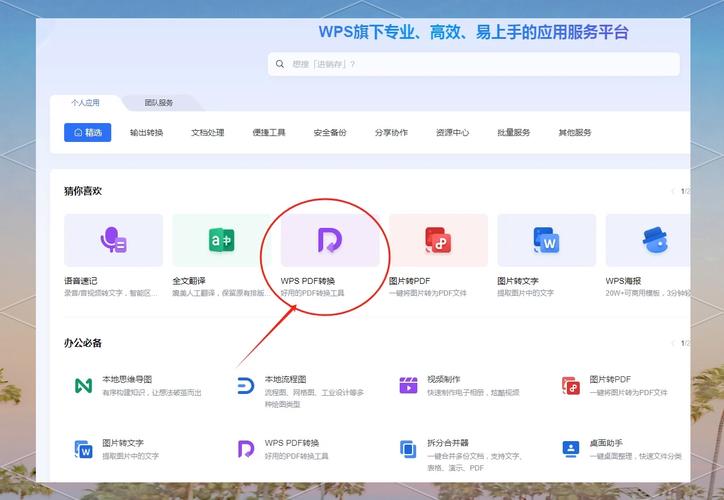Open the 桌面助手 title link
This screenshot has height=500, width=724.
point(606,443)
